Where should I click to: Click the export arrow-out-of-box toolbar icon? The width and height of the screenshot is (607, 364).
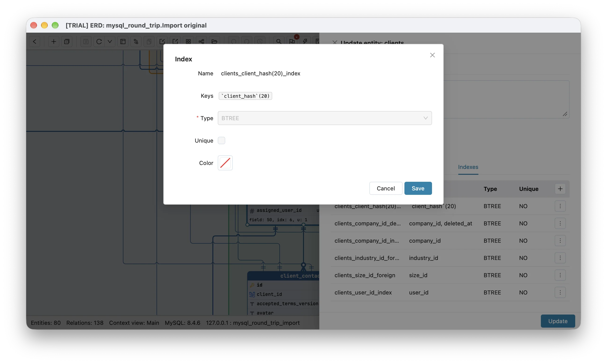[x=175, y=42]
